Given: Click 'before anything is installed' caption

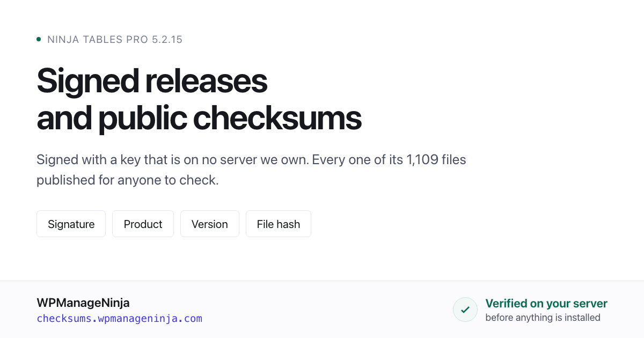Looking at the screenshot, I should tap(543, 318).
